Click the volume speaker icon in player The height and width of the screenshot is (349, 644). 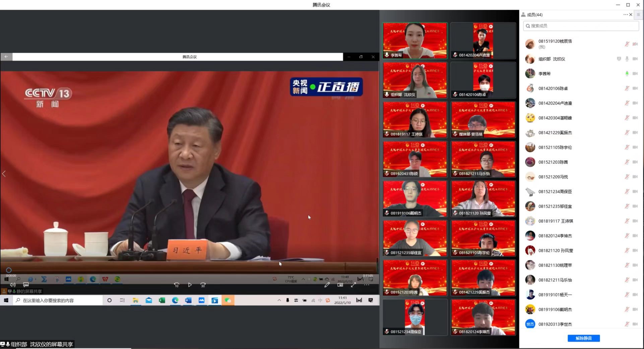[13, 285]
